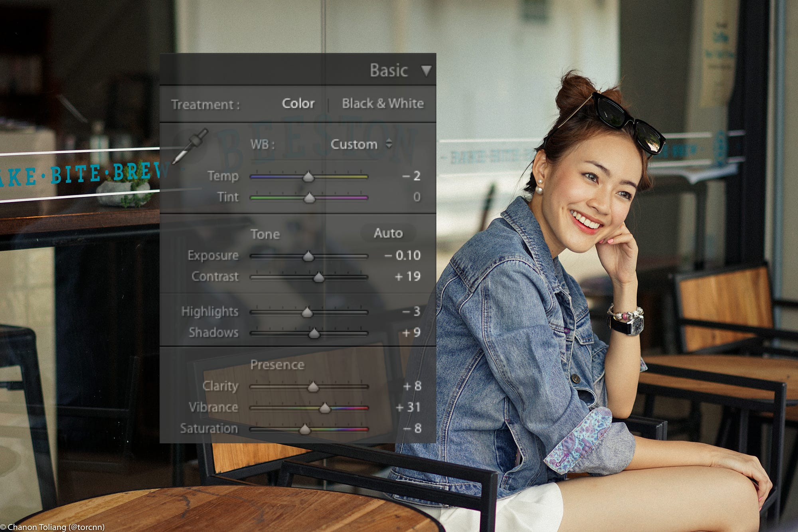Switch treatment to Black & White
The height and width of the screenshot is (532, 798).
383,103
